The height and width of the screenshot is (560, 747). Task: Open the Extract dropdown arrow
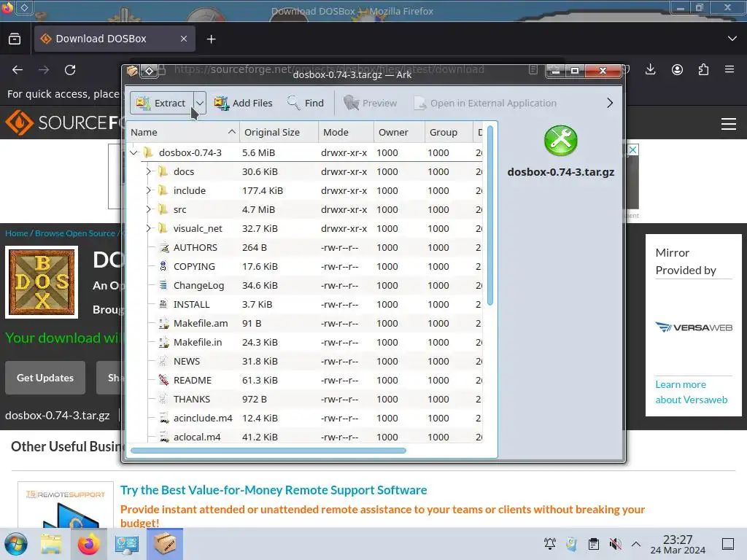coord(200,103)
